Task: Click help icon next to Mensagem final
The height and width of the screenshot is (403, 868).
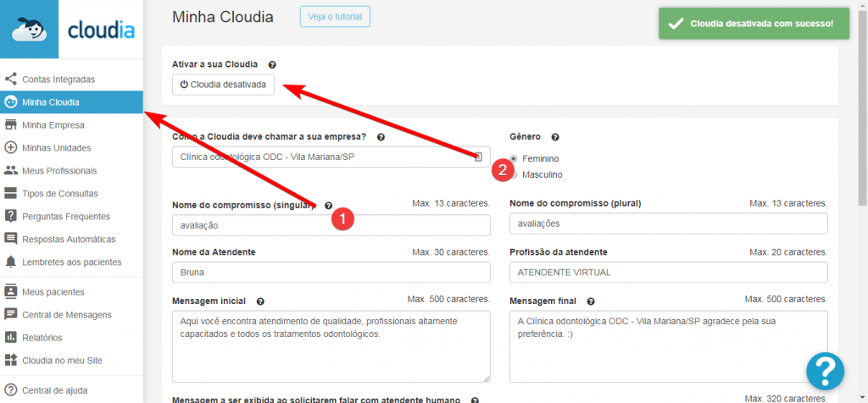Action: 591,302
